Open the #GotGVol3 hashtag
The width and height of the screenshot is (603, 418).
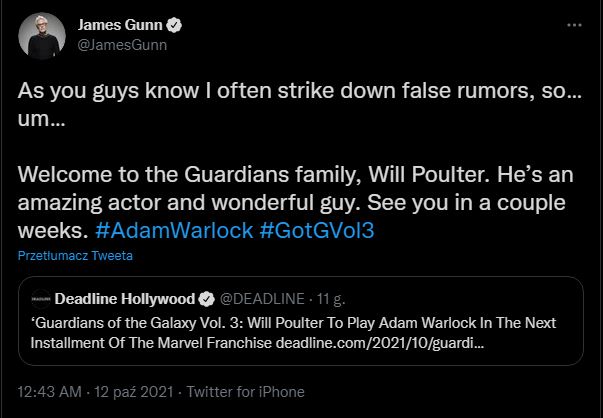320,229
